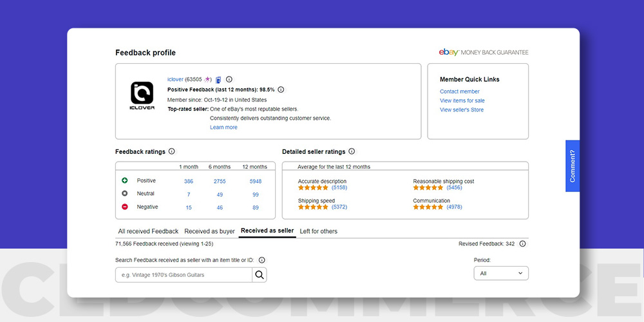Open the Contact member link
This screenshot has width=644, height=322.
point(460,91)
